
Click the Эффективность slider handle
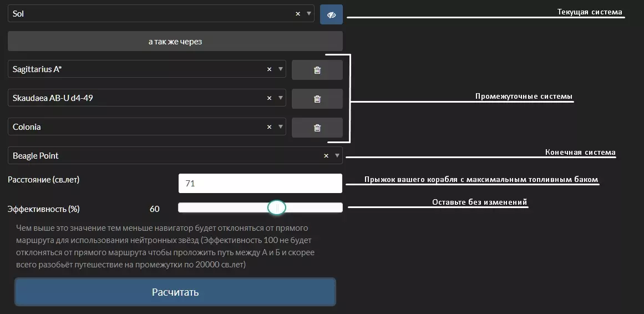click(x=276, y=208)
